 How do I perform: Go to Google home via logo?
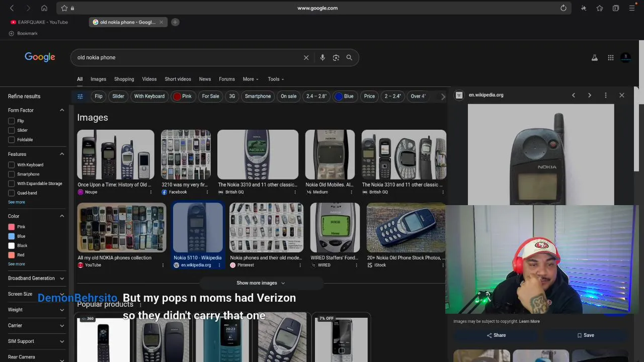(x=40, y=57)
